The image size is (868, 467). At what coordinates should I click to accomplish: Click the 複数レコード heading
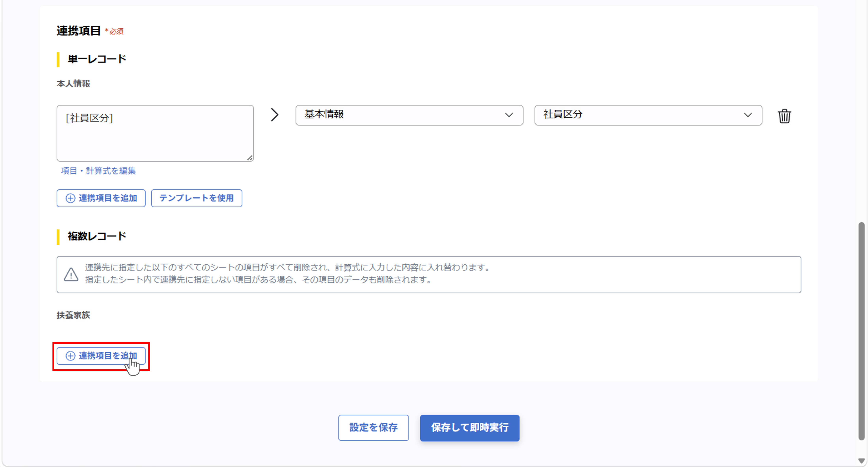point(97,236)
